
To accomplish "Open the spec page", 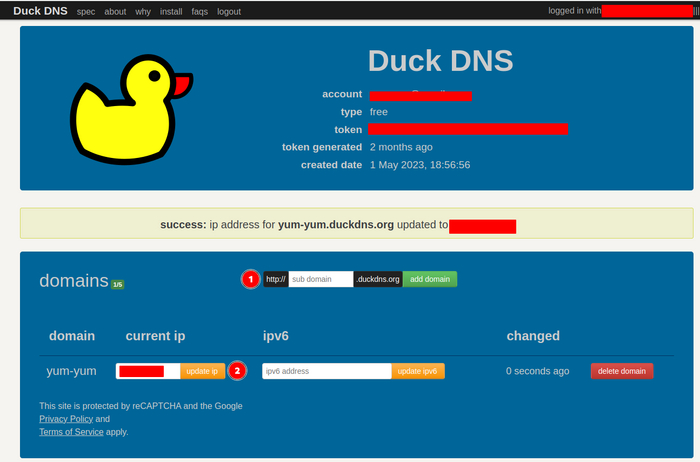I will [86, 12].
